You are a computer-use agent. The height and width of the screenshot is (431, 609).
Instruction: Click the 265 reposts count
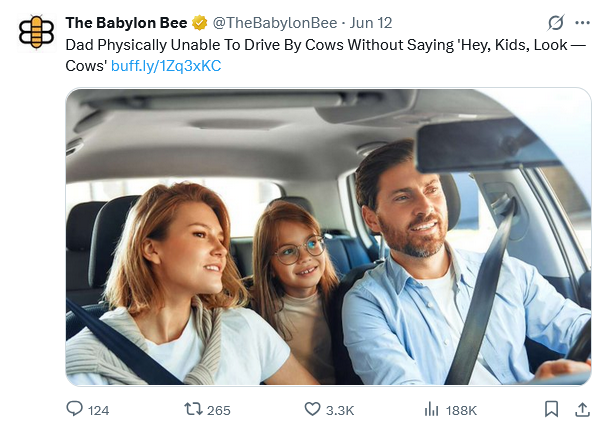pyautogui.click(x=219, y=410)
